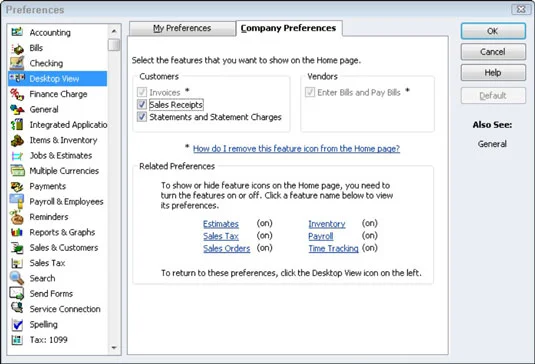This screenshot has height=364, width=535.
Task: Open the Time Tracking preferences link
Action: pyautogui.click(x=333, y=248)
